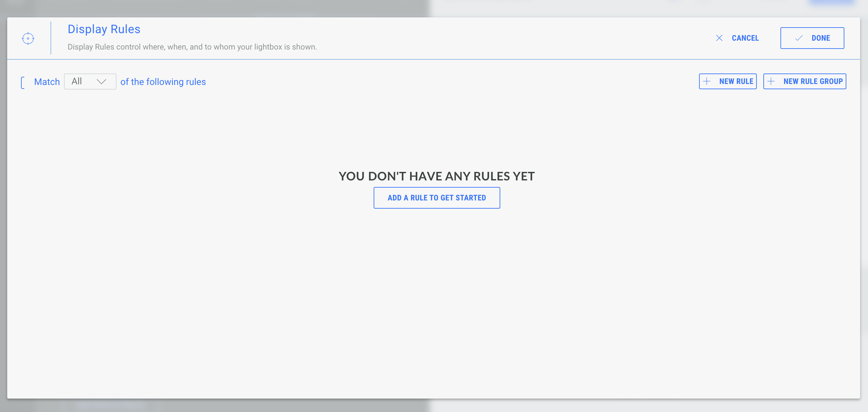Image resolution: width=868 pixels, height=412 pixels.
Task: Click the Display Rules description subtitle
Action: (x=192, y=47)
